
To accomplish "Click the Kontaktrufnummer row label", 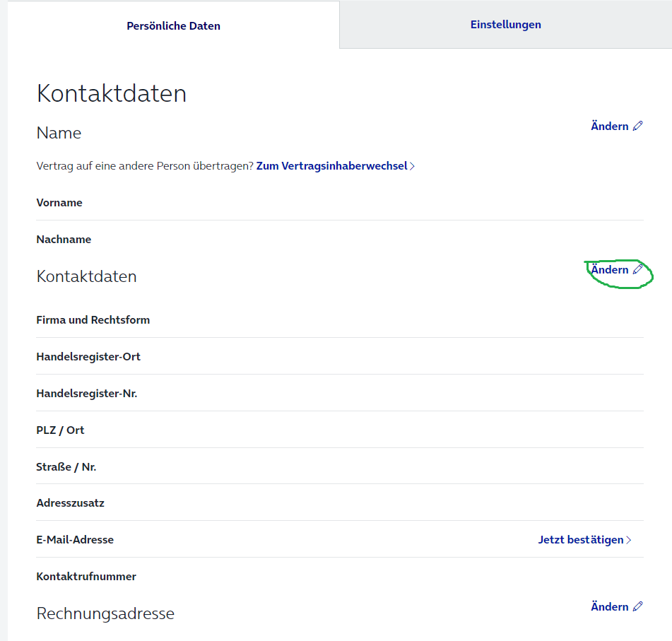I will tap(86, 576).
